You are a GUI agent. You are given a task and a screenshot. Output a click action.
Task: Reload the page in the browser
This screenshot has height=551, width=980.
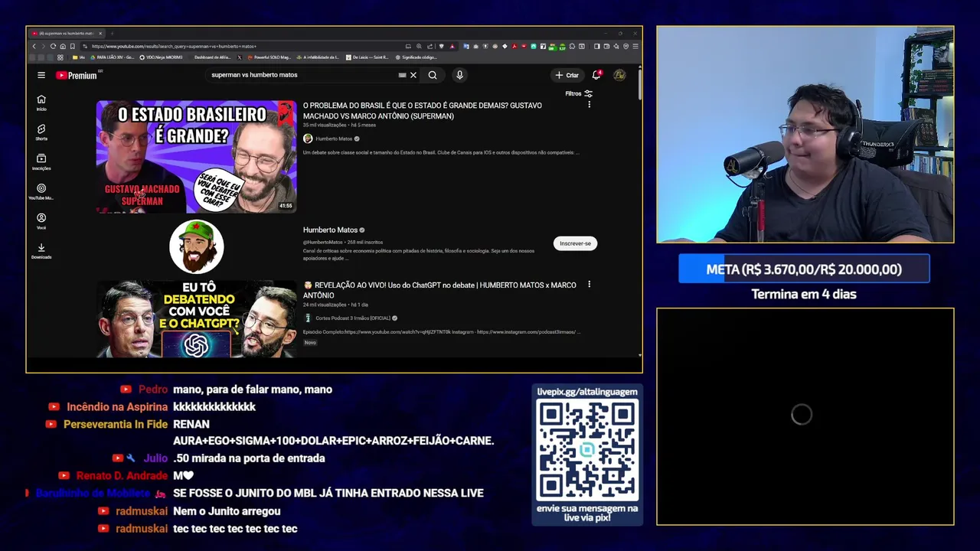[x=53, y=46]
